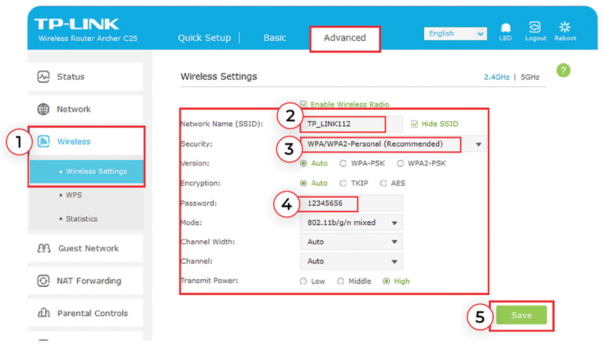The image size is (603, 364).
Task: Click the NAT Forwarding icon
Action: pos(43,280)
